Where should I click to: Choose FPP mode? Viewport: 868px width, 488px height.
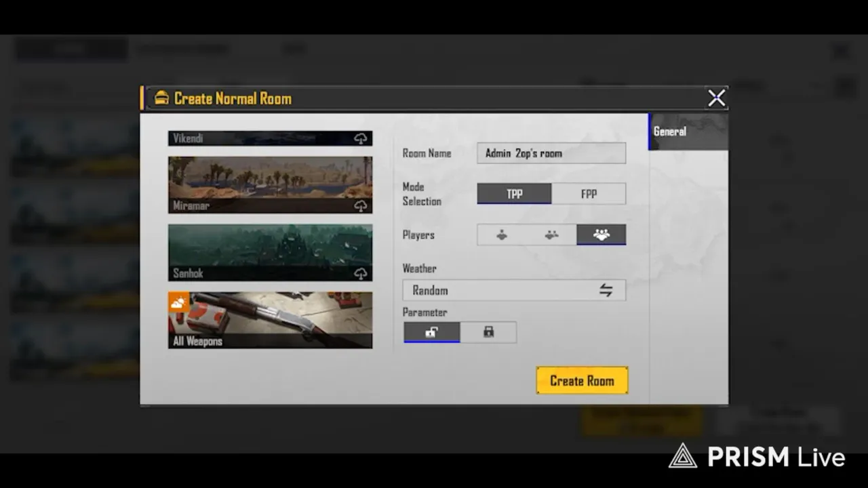click(589, 194)
